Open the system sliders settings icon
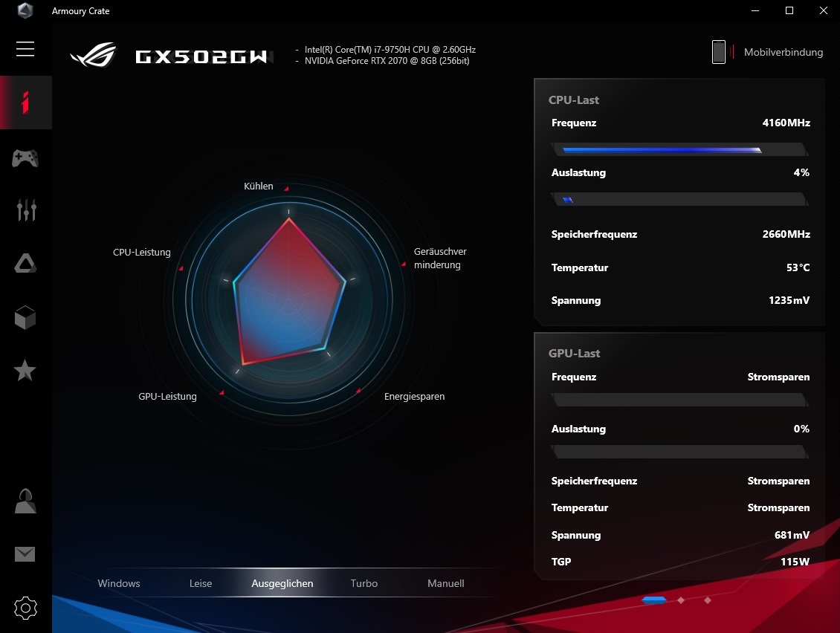This screenshot has height=633, width=840. 26,210
